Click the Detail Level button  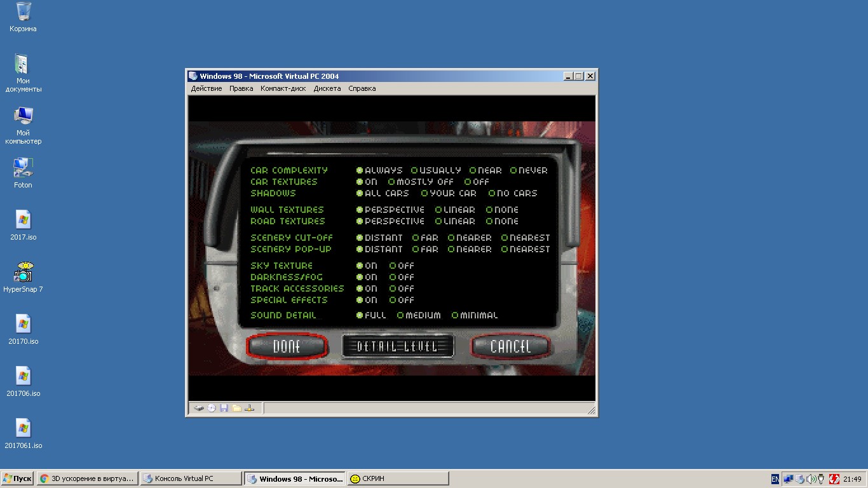tap(398, 346)
